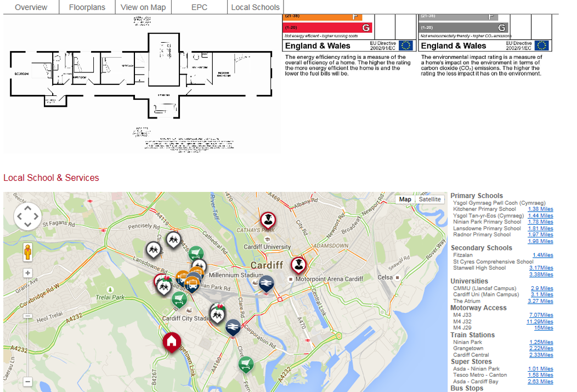
Task: Click the map pan direction control
Action: click(x=27, y=216)
